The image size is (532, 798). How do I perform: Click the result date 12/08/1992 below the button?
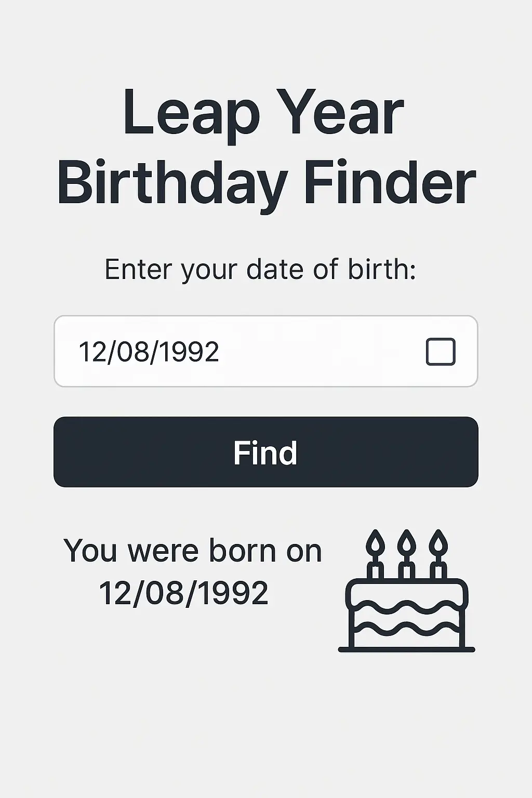[x=183, y=593]
